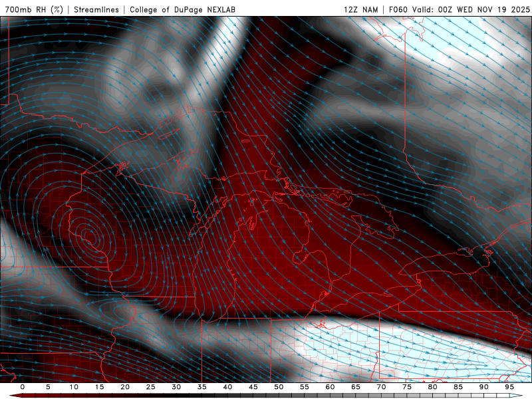The width and height of the screenshot is (532, 399).
Task: Click the '20' color scale label
Action: coord(125,387)
